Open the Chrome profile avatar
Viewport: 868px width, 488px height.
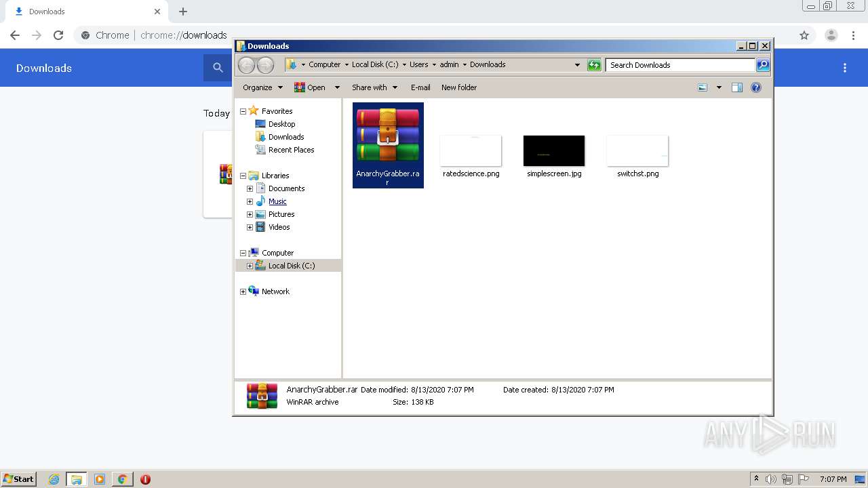pyautogui.click(x=831, y=35)
